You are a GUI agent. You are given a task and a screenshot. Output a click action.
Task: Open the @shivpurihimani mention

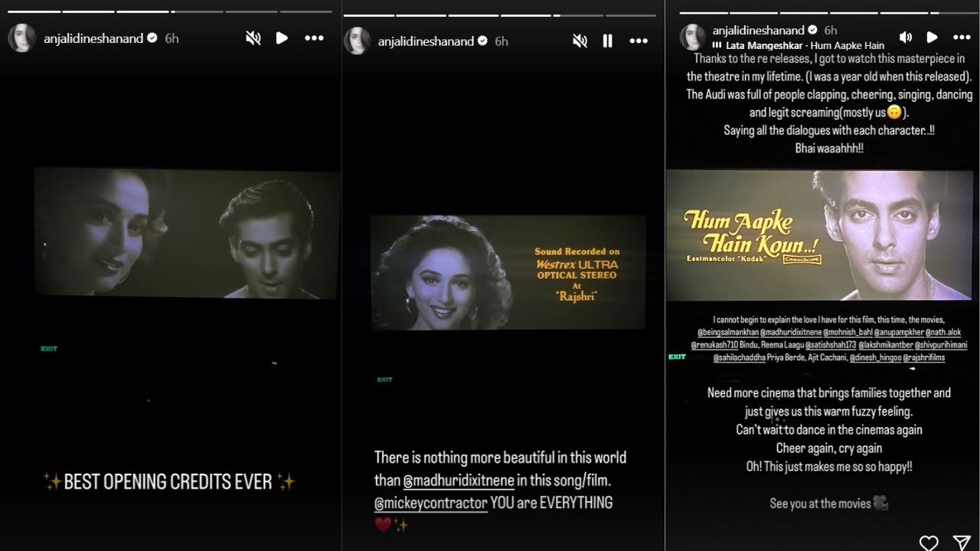point(939,345)
